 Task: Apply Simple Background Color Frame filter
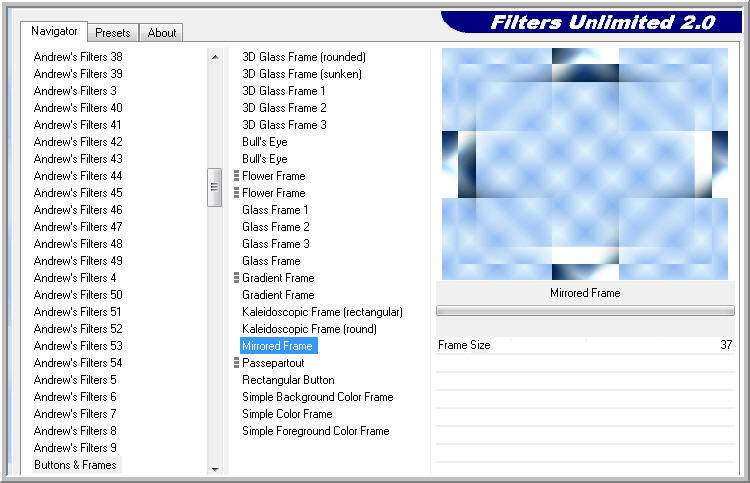pyautogui.click(x=318, y=396)
